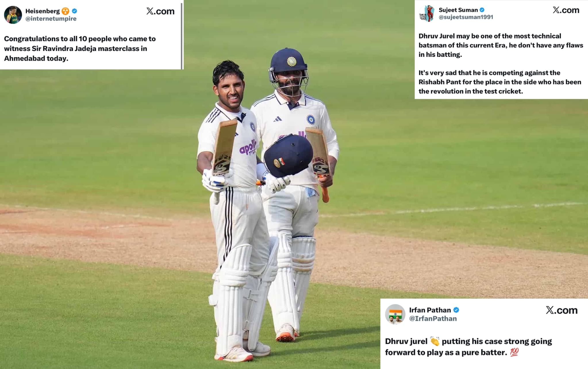
Task: Click the X.com logo on Heisenberg's tweet
Action: pyautogui.click(x=160, y=11)
